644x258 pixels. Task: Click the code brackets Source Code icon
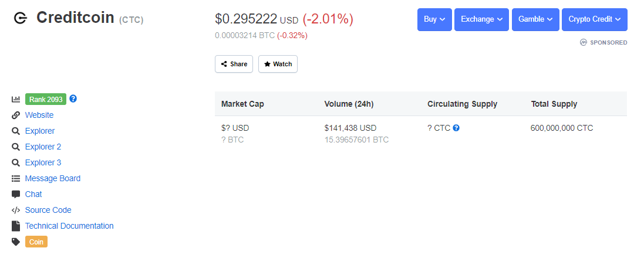tap(16, 210)
